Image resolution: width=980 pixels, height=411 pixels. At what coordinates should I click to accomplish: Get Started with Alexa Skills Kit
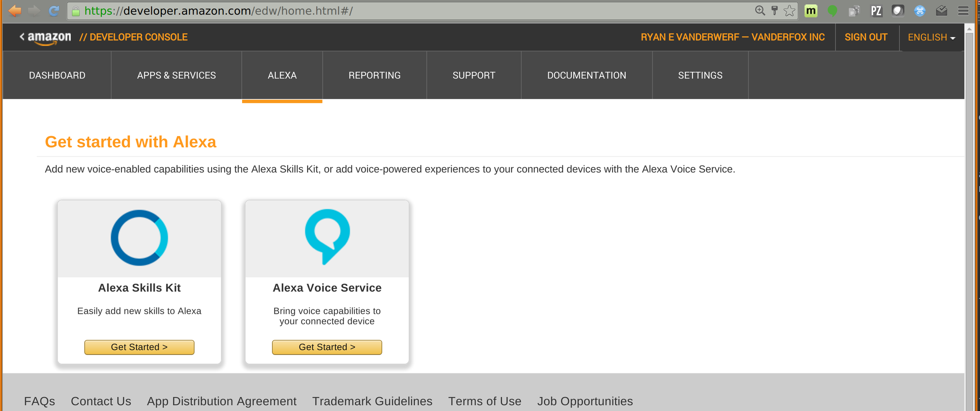click(x=139, y=347)
